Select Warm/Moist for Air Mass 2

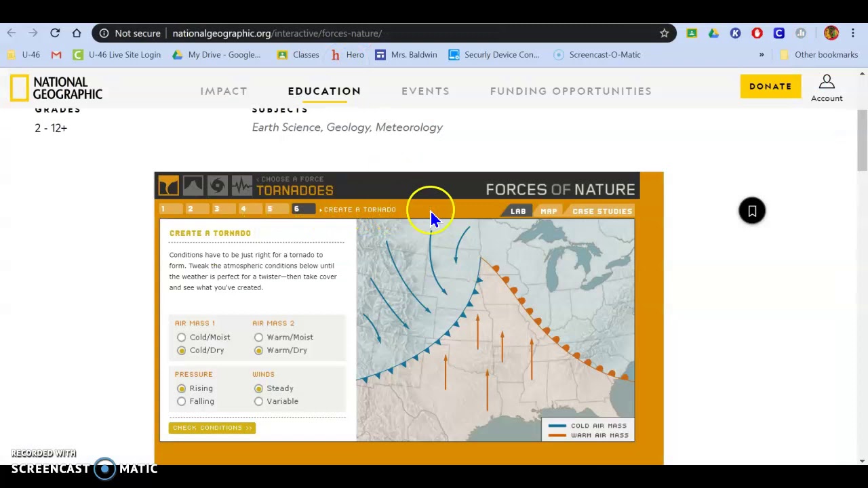tap(258, 337)
